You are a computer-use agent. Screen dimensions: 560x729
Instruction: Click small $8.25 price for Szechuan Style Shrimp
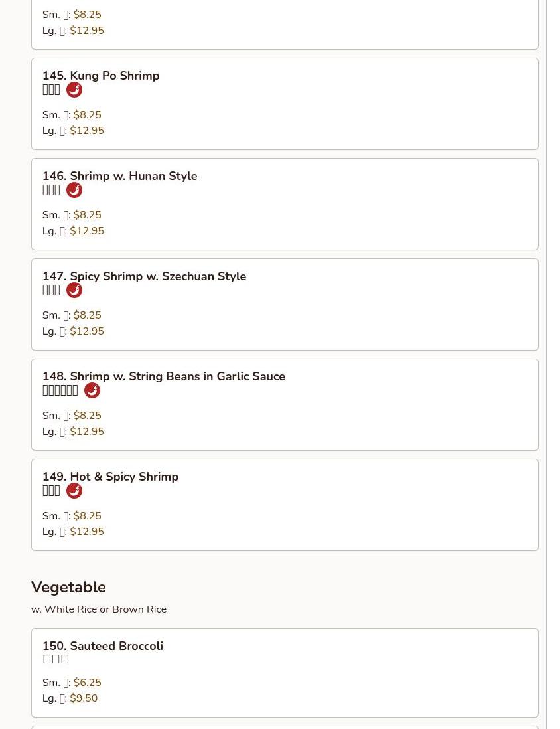(88, 315)
